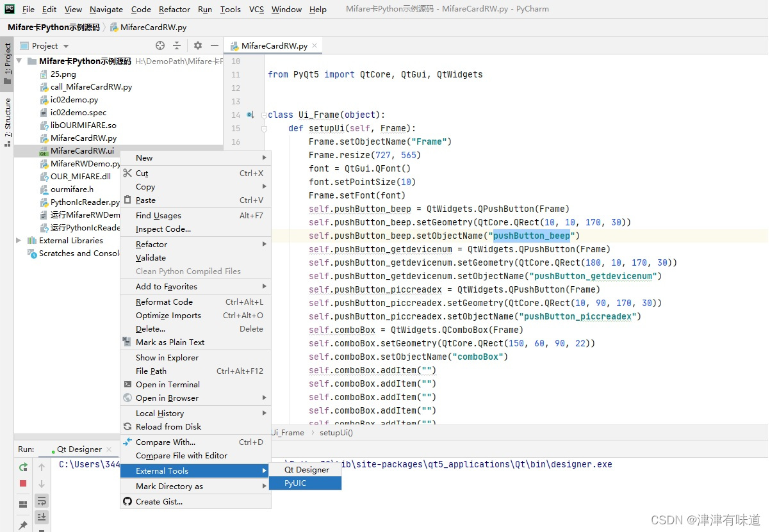The image size is (770, 532).
Task: Click MifareCardRW.py breadcrumb in navigation bar
Action: [x=148, y=28]
